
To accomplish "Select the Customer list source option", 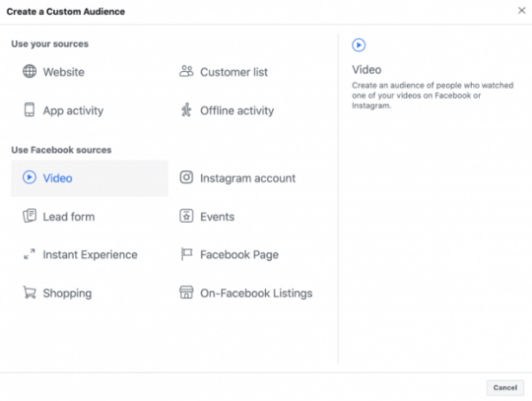I will tap(234, 72).
